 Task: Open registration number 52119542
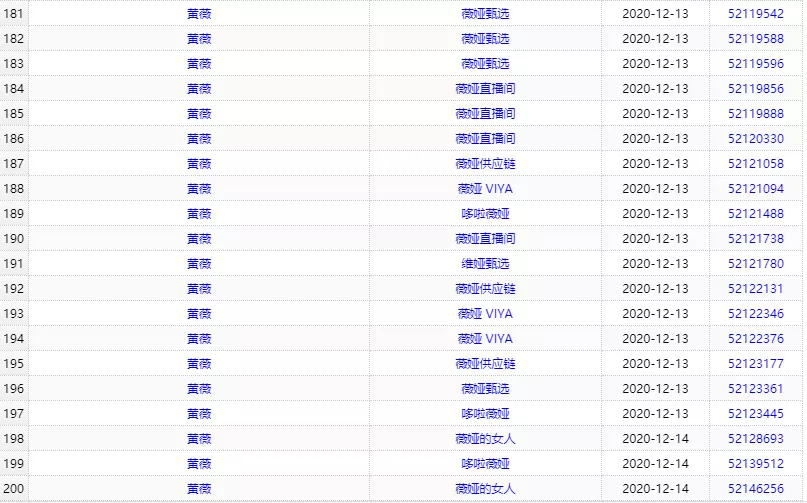coord(756,14)
